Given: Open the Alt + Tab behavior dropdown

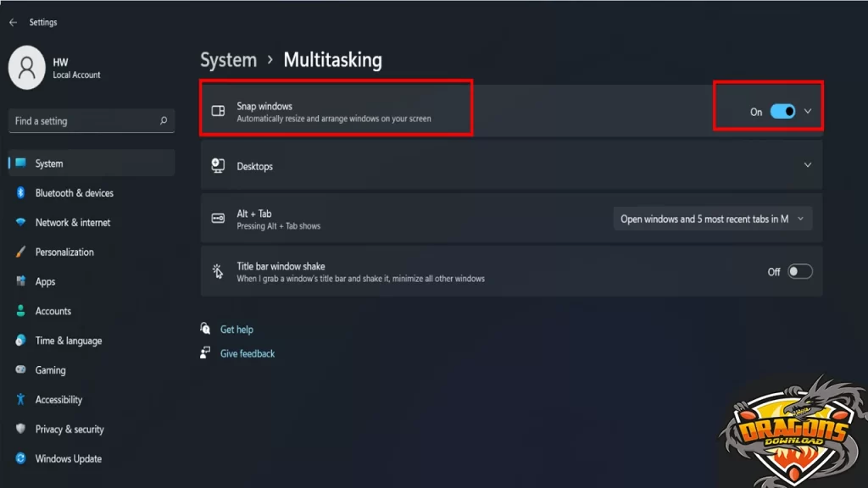Looking at the screenshot, I should [x=712, y=218].
